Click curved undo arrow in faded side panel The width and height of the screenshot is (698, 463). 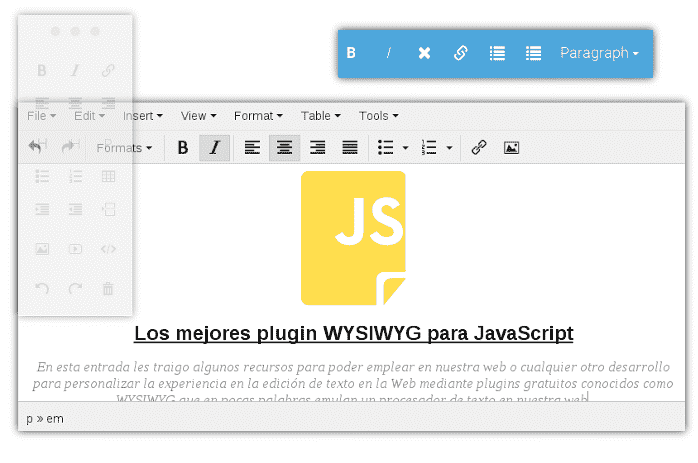42,288
